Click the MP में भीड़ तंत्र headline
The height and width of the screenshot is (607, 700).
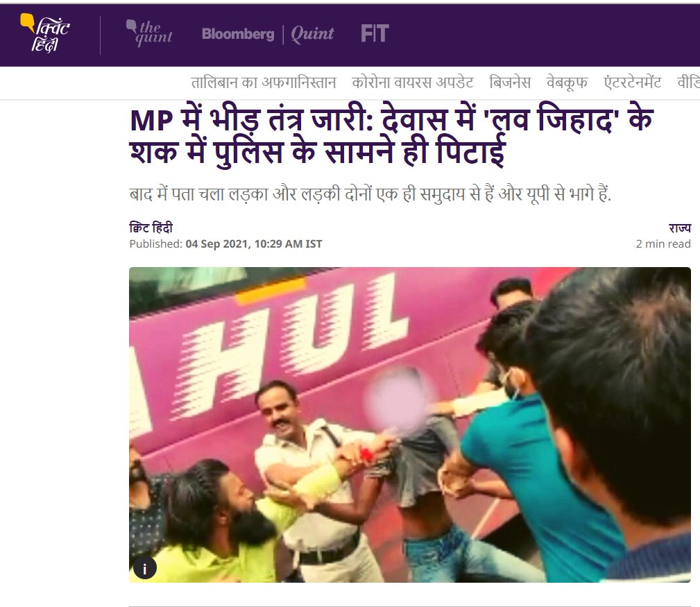coord(391,136)
